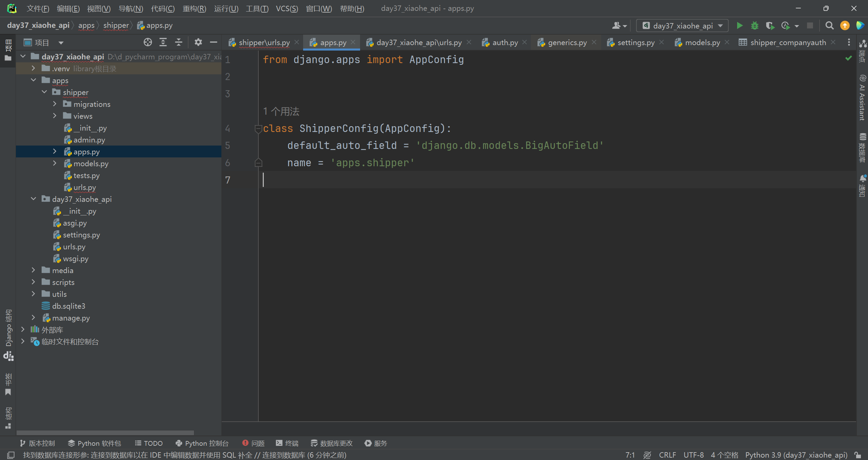Select db.sqlite3 in project tree
Screen dimensions: 868x460
click(68, 306)
